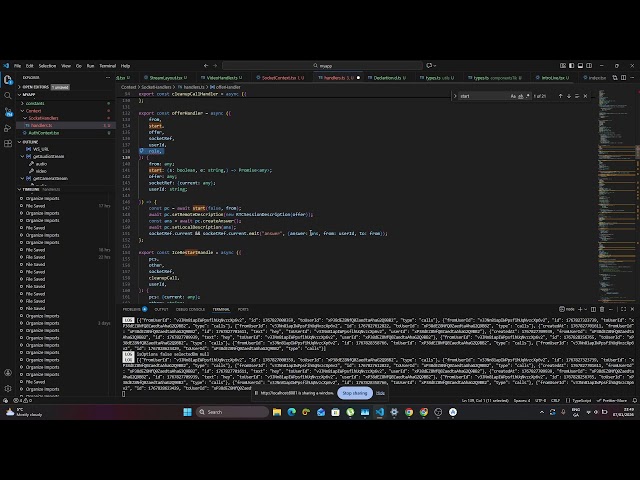The width and height of the screenshot is (640, 480).
Task: Open the Selection menu
Action: click(x=47, y=66)
